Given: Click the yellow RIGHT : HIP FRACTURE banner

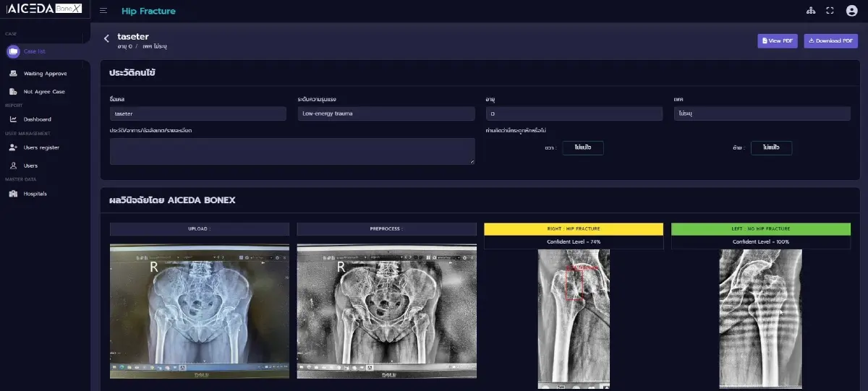Looking at the screenshot, I should 573,228.
